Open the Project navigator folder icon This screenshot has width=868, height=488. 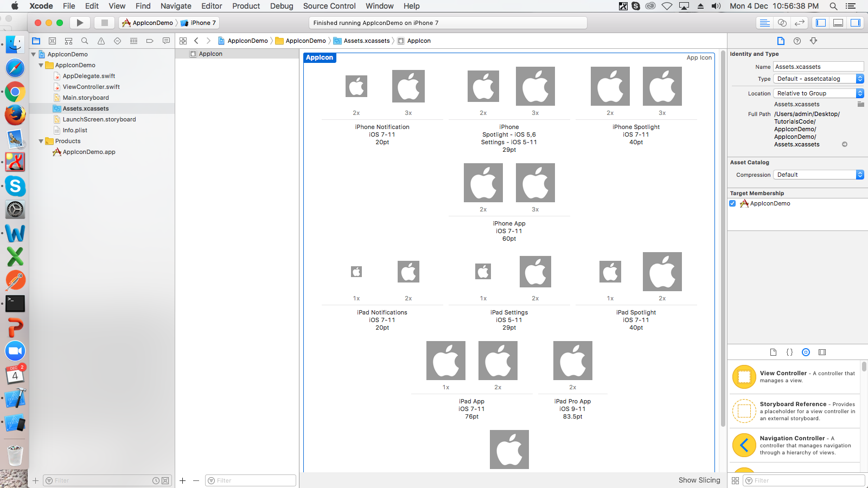[x=36, y=41]
